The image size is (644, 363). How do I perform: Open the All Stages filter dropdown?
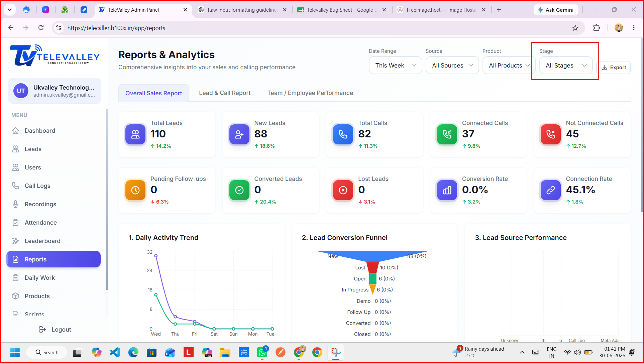566,66
